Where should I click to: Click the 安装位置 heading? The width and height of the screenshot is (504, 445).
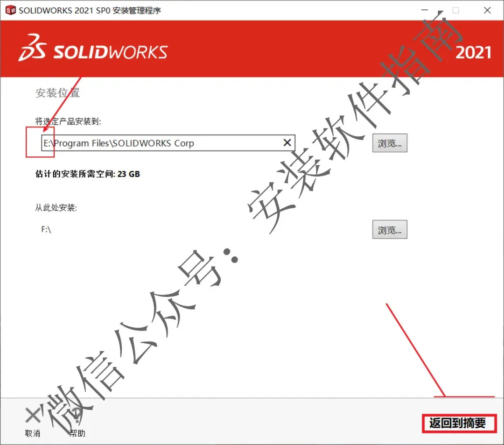(x=57, y=93)
